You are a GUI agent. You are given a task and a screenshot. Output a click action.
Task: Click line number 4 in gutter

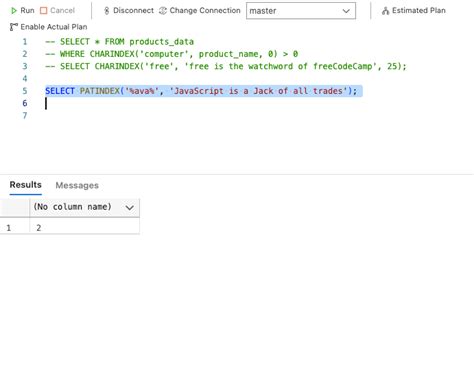click(x=25, y=79)
